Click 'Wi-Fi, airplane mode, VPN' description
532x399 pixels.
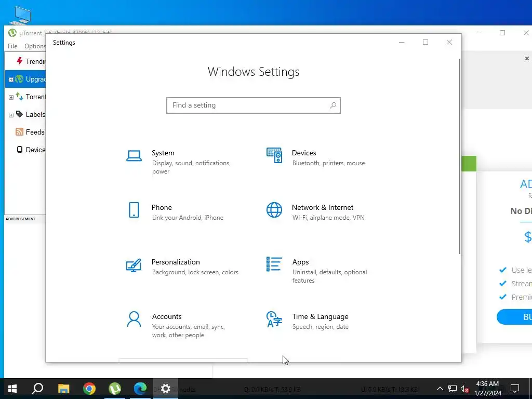pyautogui.click(x=328, y=218)
